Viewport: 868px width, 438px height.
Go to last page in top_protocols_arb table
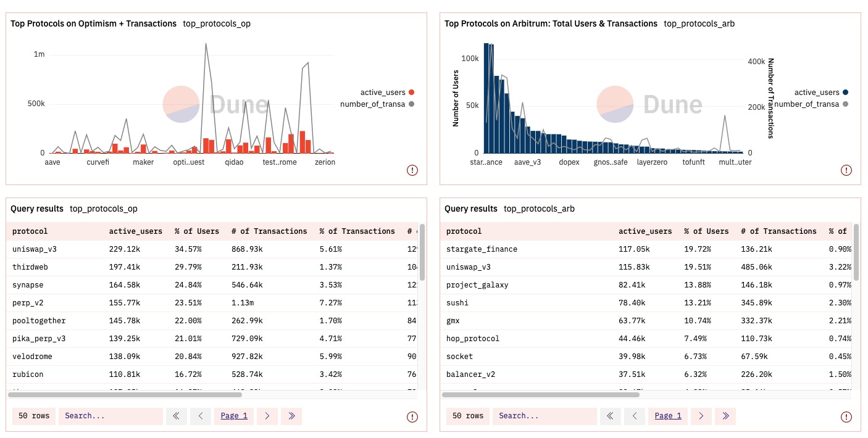725,416
